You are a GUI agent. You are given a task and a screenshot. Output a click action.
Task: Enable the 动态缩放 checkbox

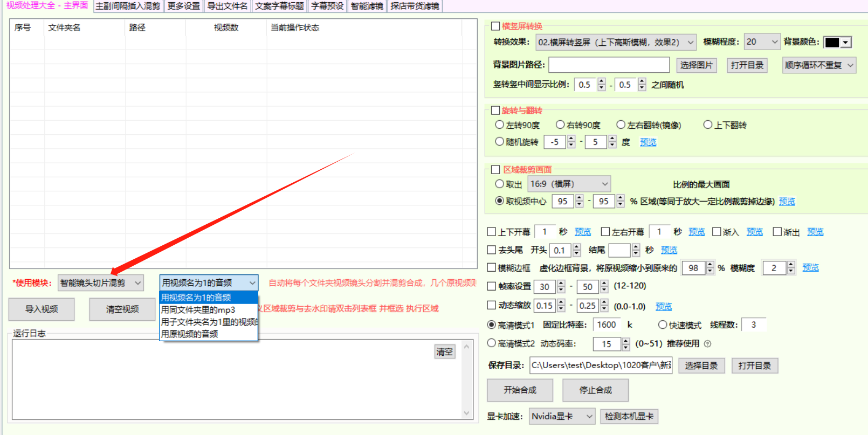point(491,305)
